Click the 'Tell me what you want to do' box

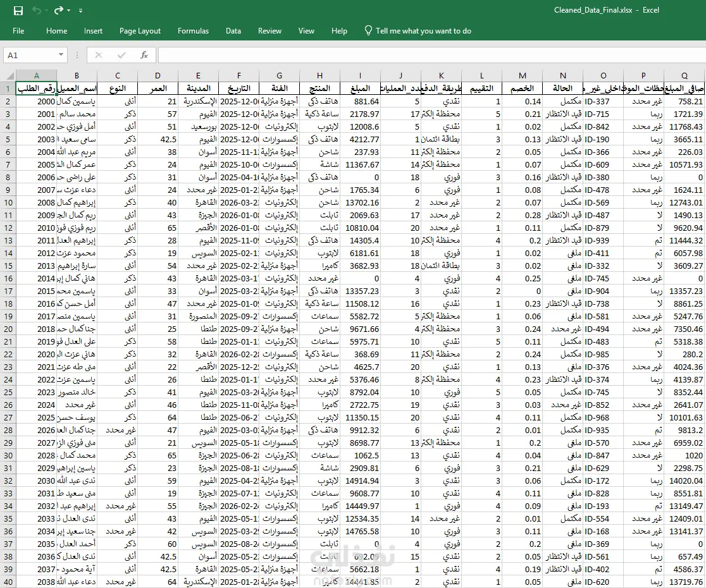[423, 31]
